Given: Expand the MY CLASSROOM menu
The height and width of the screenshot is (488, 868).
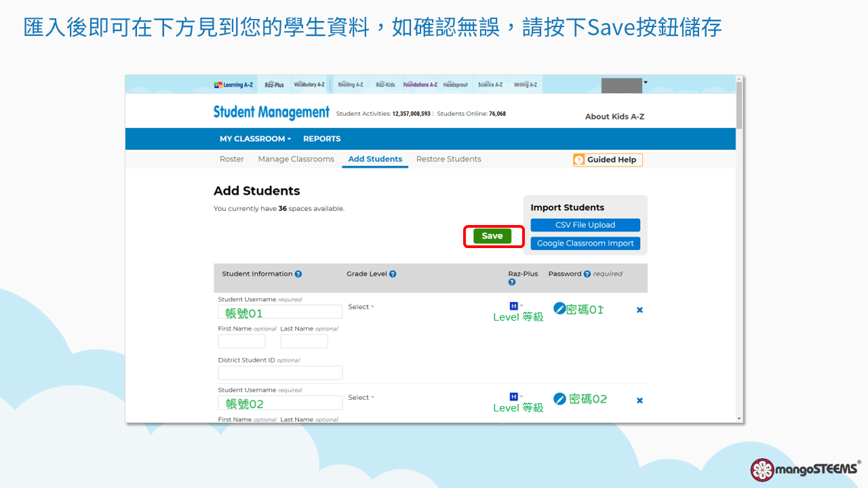Looking at the screenshot, I should coord(255,139).
